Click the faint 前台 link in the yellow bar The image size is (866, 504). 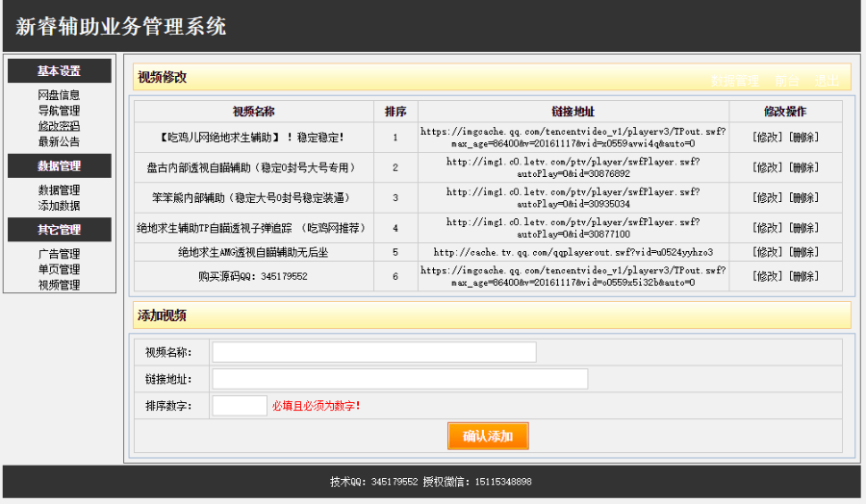point(787,81)
